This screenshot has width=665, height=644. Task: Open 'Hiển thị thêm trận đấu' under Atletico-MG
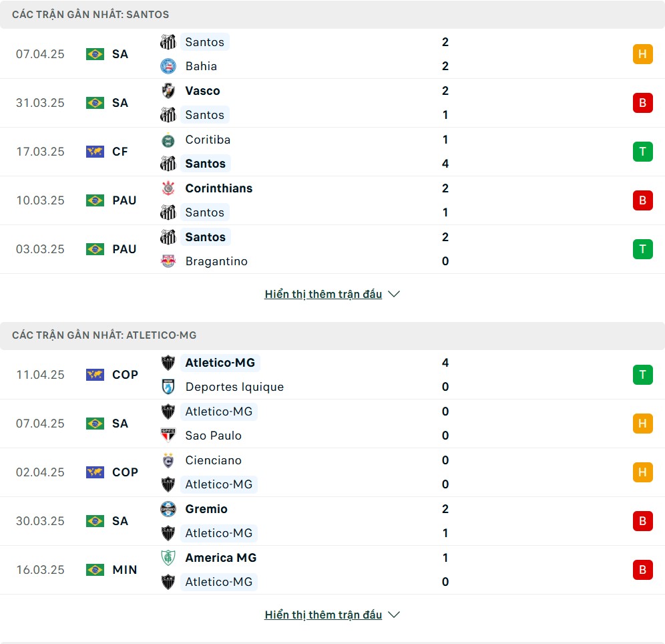323,615
